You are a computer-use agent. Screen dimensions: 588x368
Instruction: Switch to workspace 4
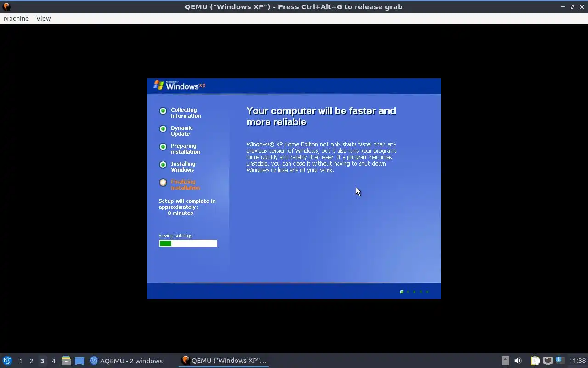tap(53, 361)
